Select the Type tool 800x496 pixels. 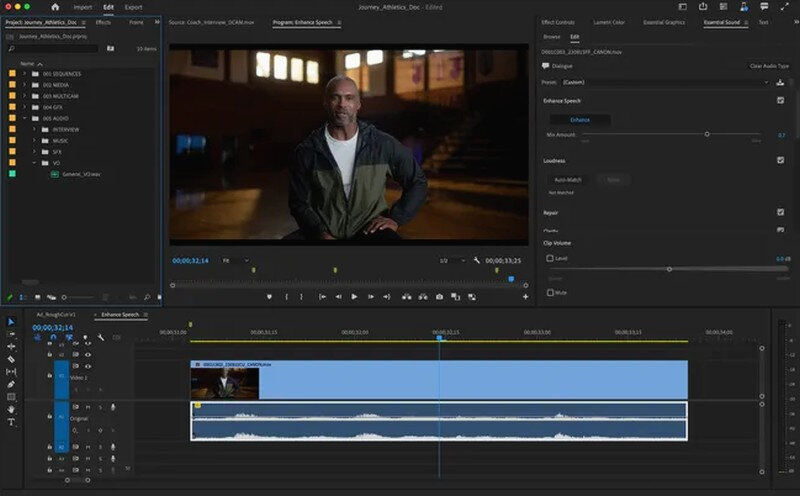pos(11,422)
